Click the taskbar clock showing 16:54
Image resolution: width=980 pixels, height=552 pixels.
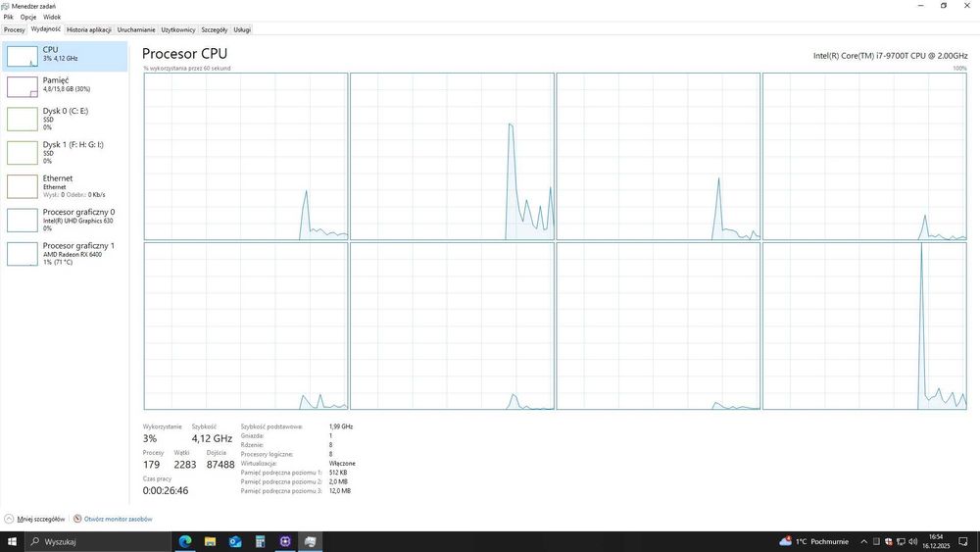point(936,541)
